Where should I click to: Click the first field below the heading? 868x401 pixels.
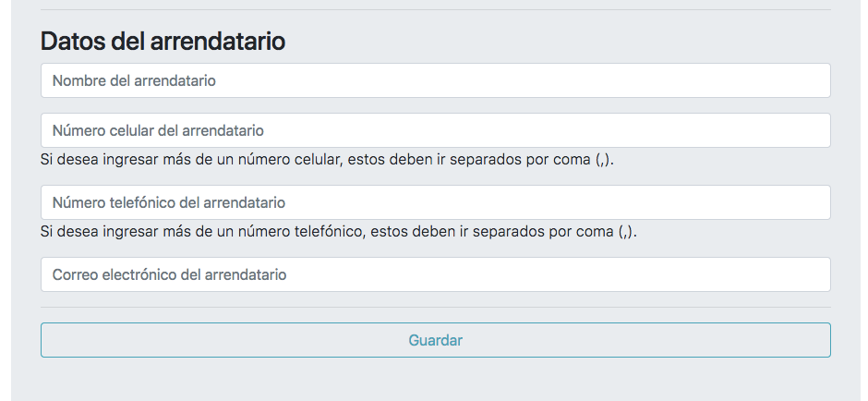click(435, 80)
